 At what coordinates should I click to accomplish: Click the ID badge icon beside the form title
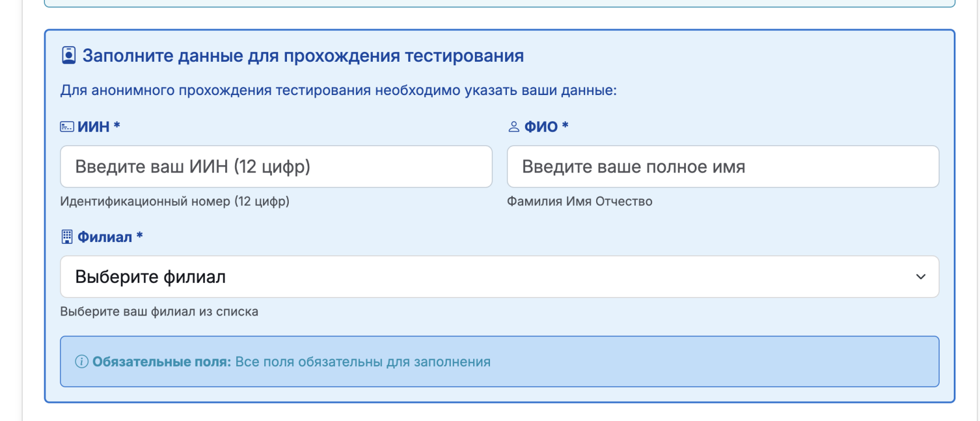[69, 55]
